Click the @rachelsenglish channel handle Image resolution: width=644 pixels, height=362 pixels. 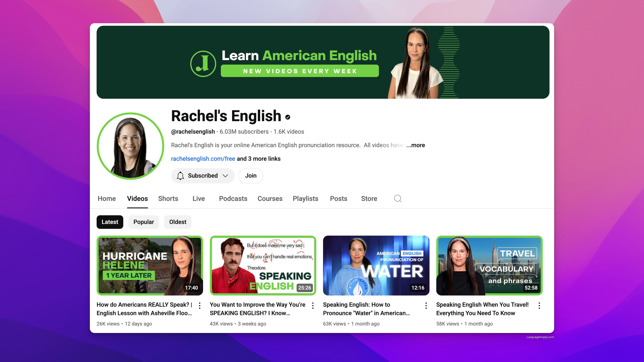(193, 132)
